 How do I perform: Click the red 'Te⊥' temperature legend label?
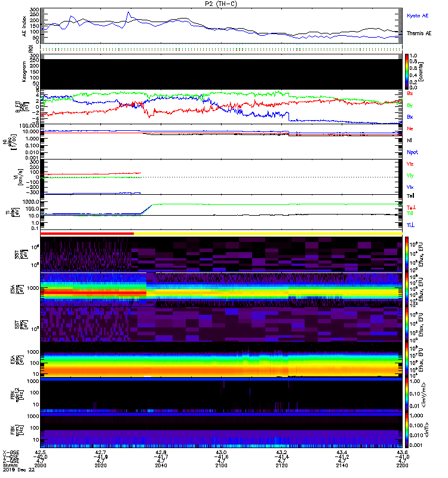point(411,207)
